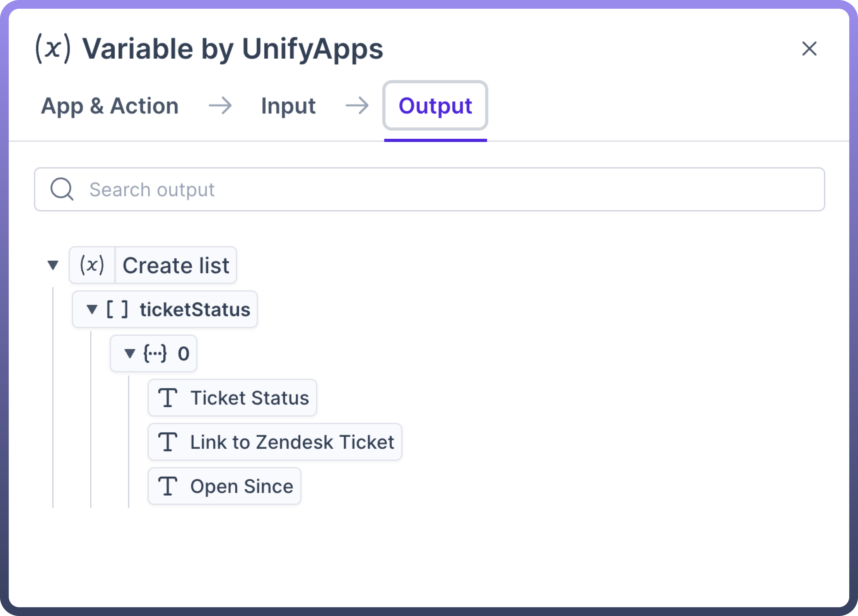Click the (x) icon beside Create list
The height and width of the screenshot is (616, 858).
92,265
